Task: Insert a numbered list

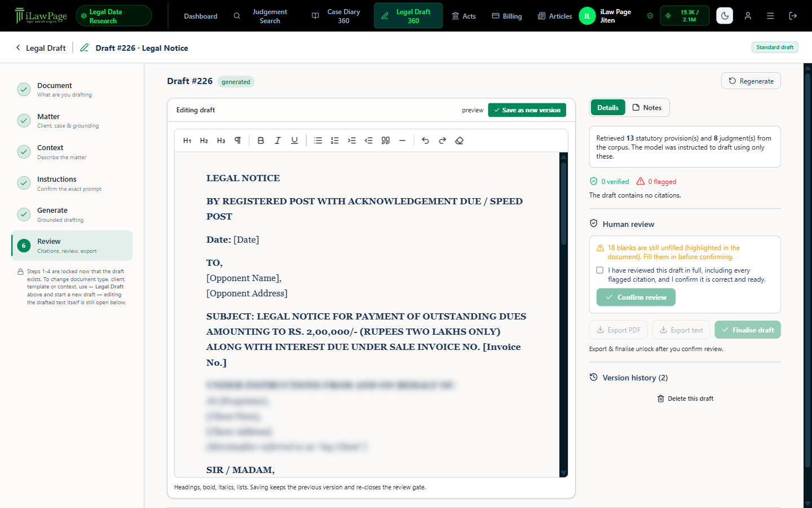Action: [x=335, y=141]
